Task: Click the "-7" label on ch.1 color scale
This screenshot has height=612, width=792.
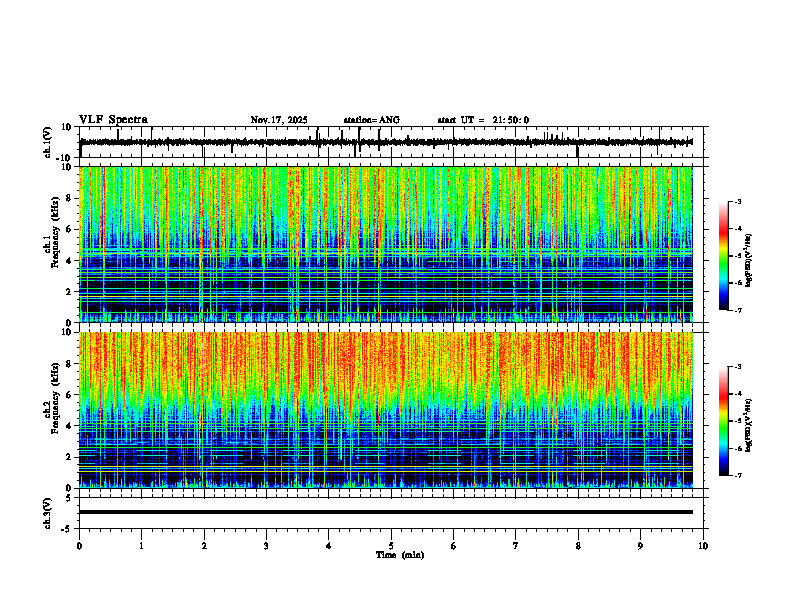Action: [738, 310]
